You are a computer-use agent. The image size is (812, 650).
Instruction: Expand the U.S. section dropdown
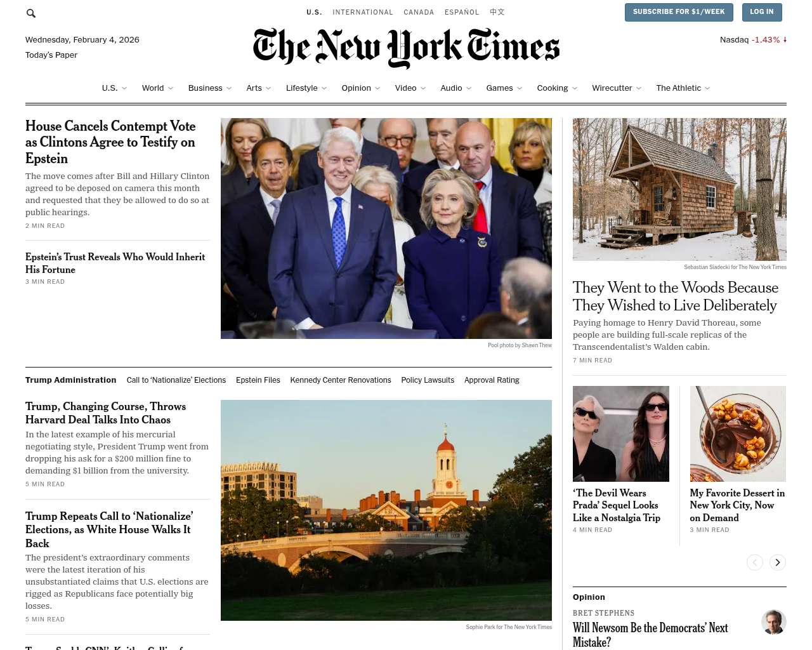click(x=114, y=88)
